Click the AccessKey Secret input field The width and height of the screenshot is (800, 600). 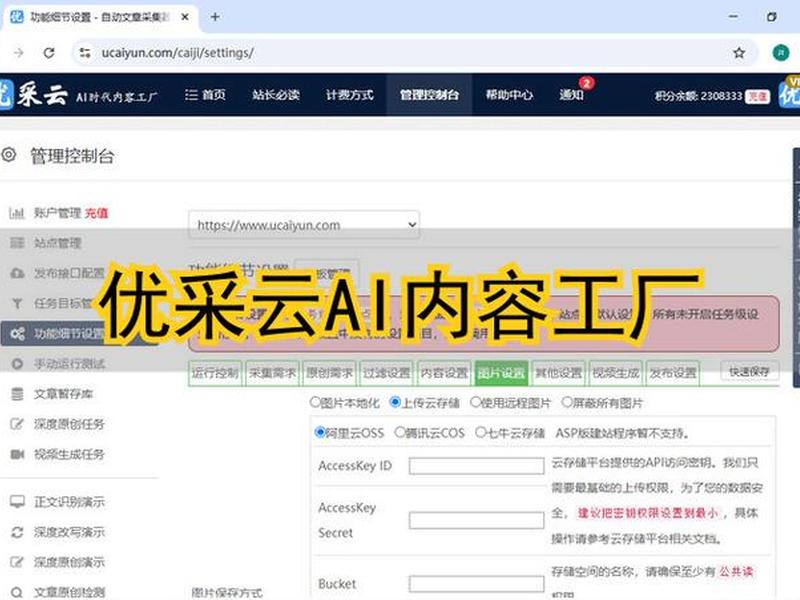coord(477,520)
